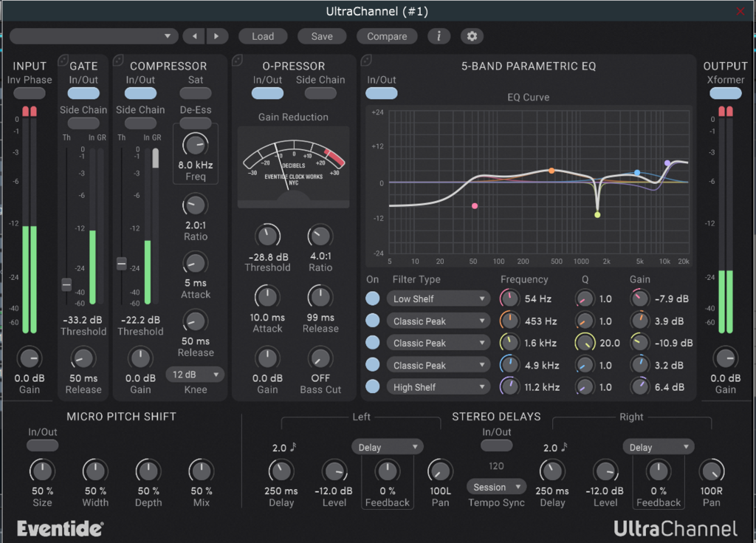This screenshot has width=756, height=543.
Task: Toggle the Gate In/Out switch
Action: [x=83, y=93]
